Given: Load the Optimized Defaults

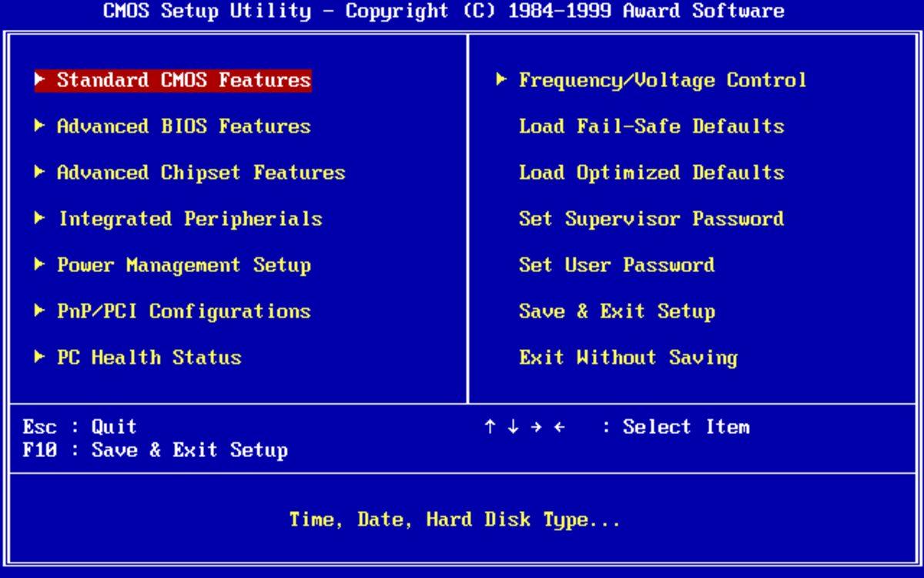Looking at the screenshot, I should [651, 173].
